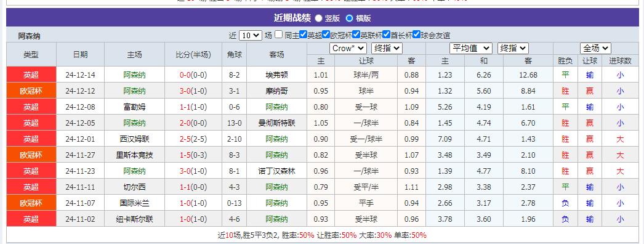Open the 全场 dropdown
644x244 pixels.
coord(595,48)
